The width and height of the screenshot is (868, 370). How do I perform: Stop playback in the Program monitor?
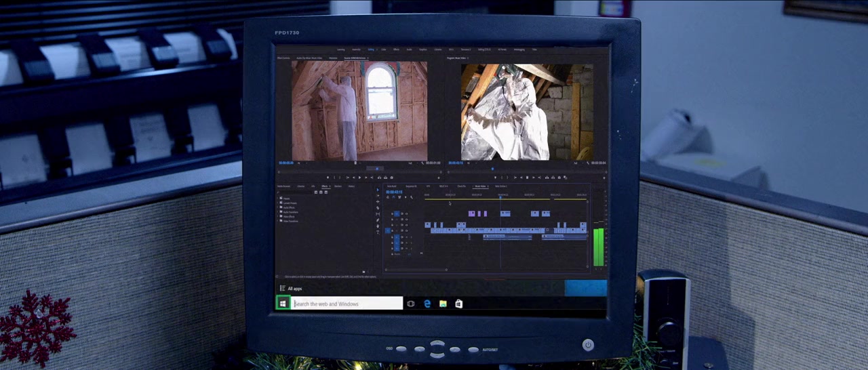pyautogui.click(x=527, y=178)
